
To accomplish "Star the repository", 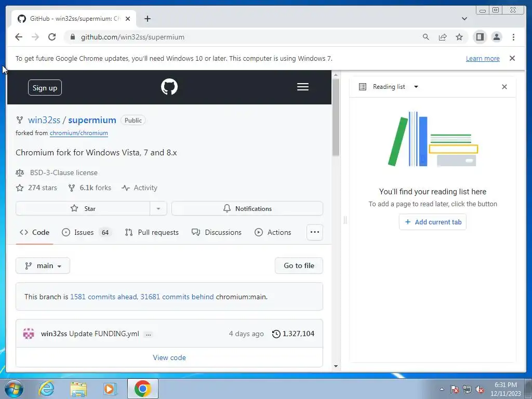I will (83, 208).
